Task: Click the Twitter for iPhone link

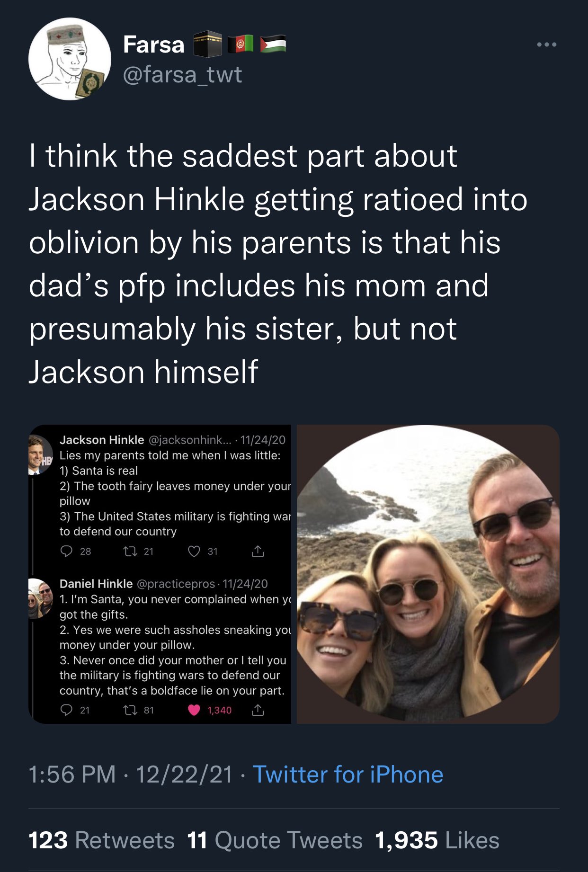Action: (x=348, y=774)
